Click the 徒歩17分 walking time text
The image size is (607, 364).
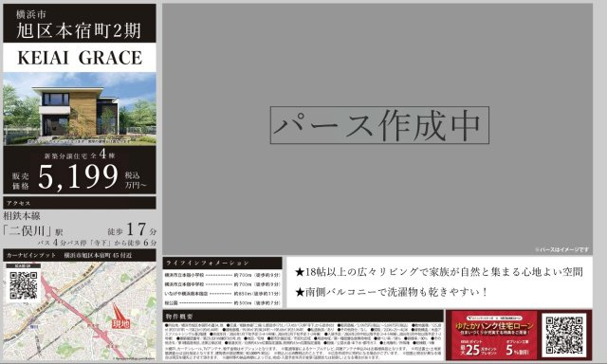(132, 229)
